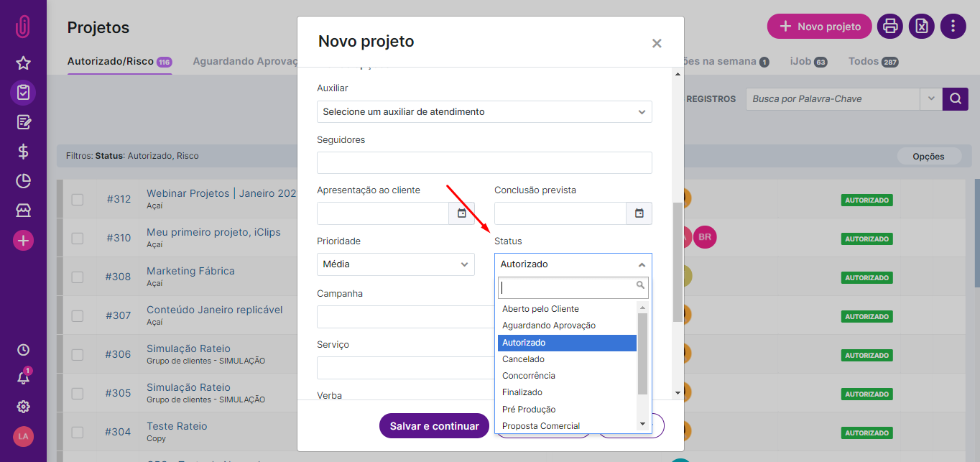The height and width of the screenshot is (462, 980).
Task: Open financial dollar icon in sidebar
Action: (x=23, y=152)
